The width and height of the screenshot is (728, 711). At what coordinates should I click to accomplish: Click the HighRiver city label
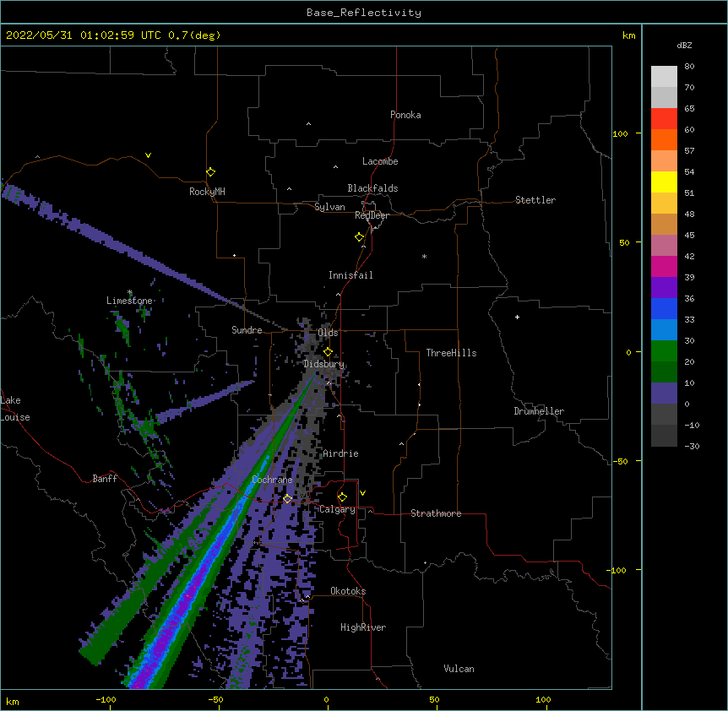pos(363,627)
